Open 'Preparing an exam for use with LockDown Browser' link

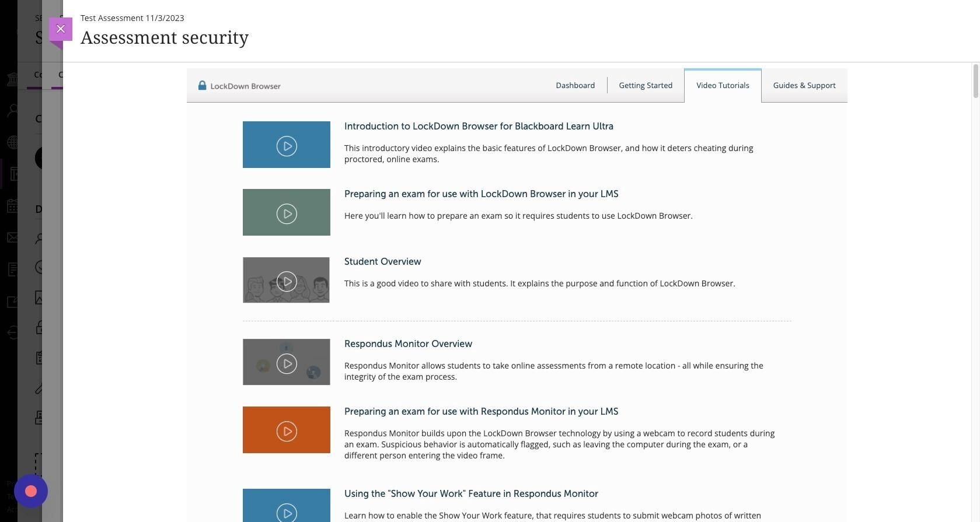pyautogui.click(x=481, y=194)
